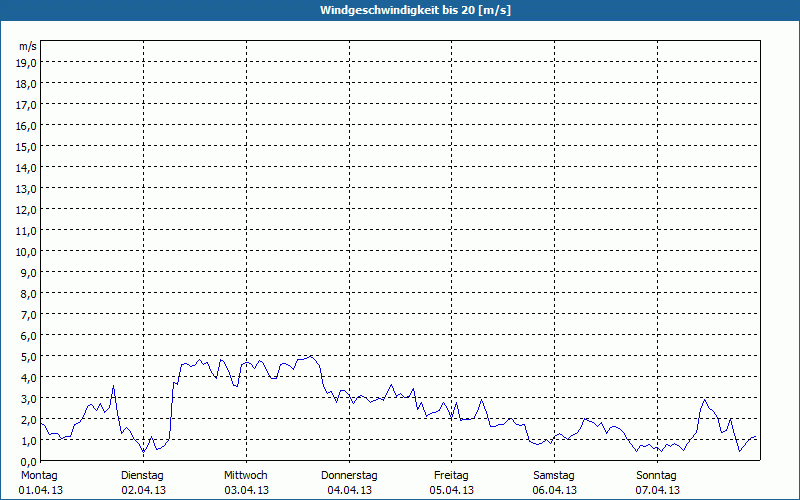Select the 19,0 y-axis label

tap(28, 62)
